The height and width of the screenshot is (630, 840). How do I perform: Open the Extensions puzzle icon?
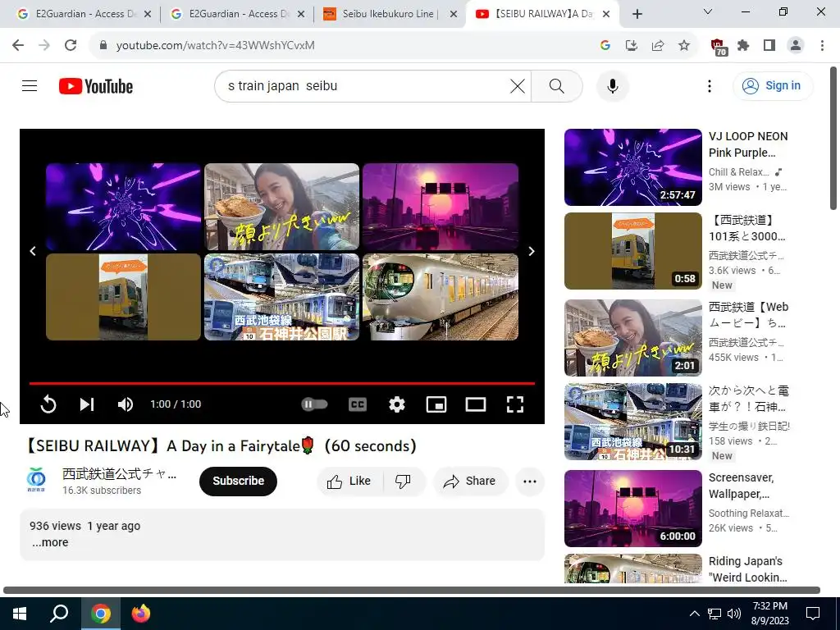[743, 46]
